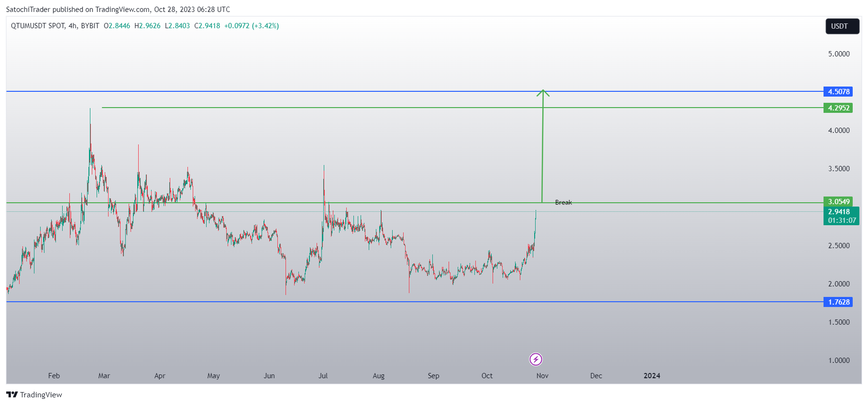This screenshot has height=405, width=868.
Task: Click the 2024 label on time axis
Action: pyautogui.click(x=652, y=376)
